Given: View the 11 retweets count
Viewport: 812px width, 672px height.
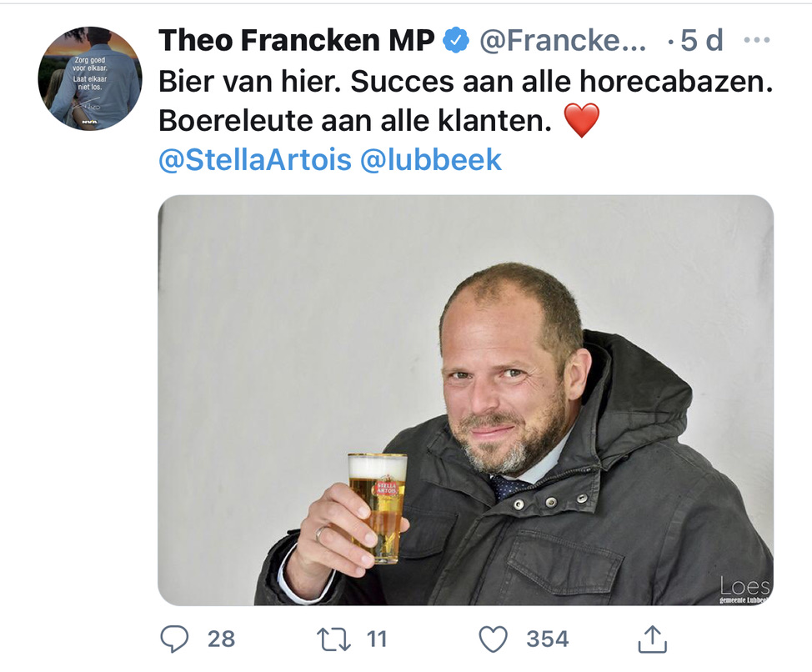Looking at the screenshot, I should coord(377,639).
